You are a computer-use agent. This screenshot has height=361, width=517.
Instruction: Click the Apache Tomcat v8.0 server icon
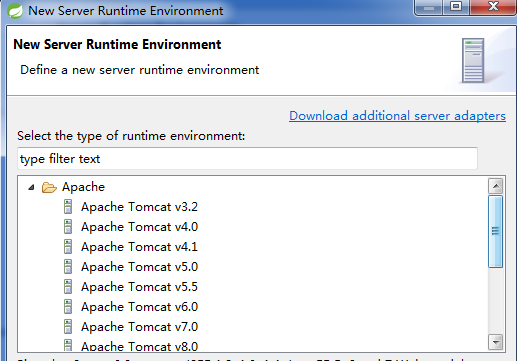[x=68, y=345]
